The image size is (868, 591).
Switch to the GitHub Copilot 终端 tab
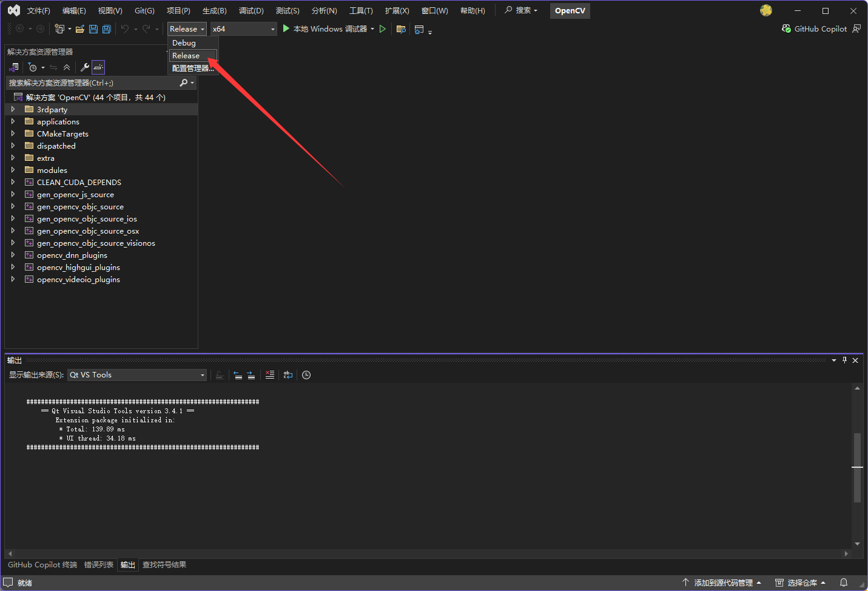point(42,565)
